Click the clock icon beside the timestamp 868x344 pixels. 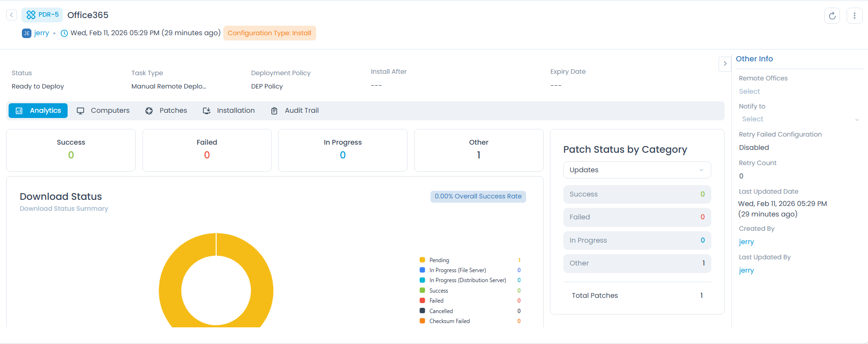tap(64, 33)
